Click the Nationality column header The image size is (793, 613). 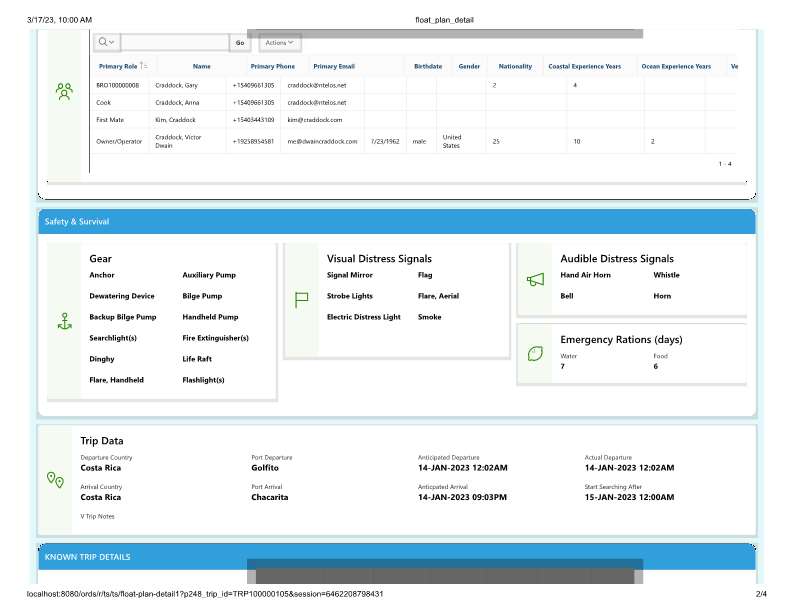click(x=515, y=66)
